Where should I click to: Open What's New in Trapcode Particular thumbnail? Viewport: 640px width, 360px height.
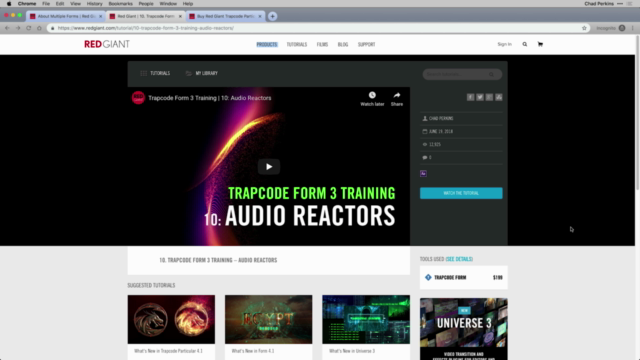pos(171,319)
